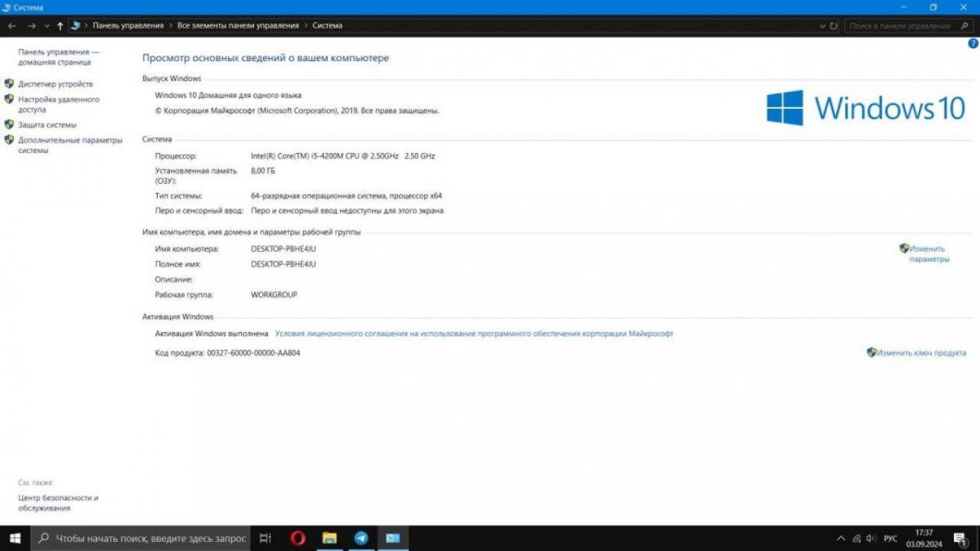The image size is (980, 551).
Task: Click the System control panel taskbar button
Action: pos(393,539)
